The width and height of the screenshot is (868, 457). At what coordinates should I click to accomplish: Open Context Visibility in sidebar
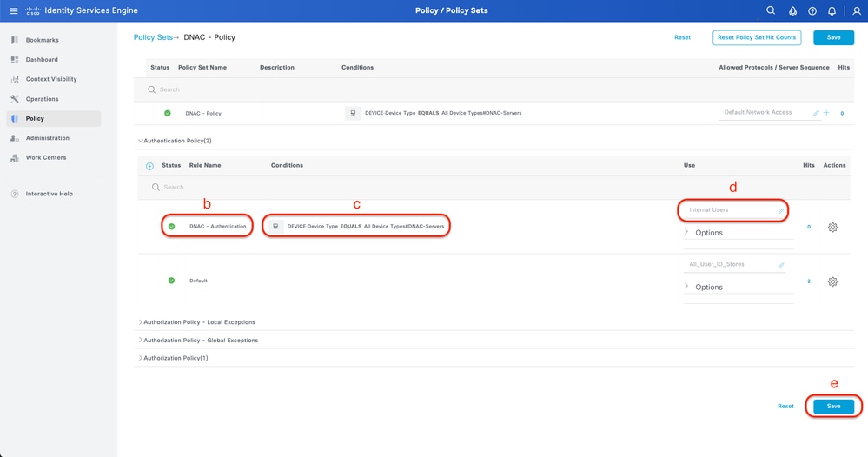point(51,79)
